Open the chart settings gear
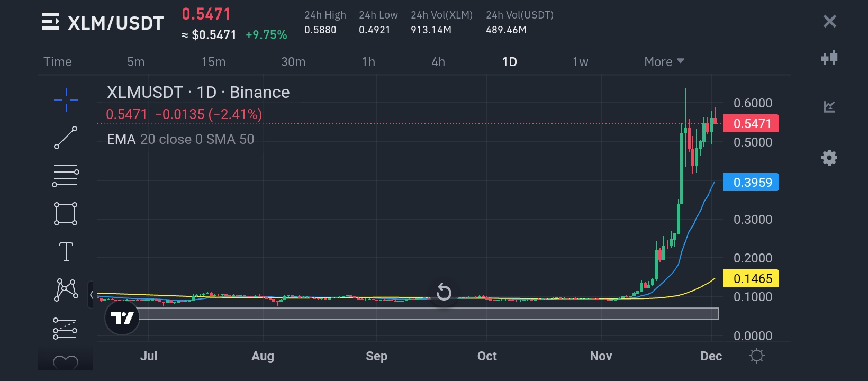Screen dimensions: 868x381 (x=829, y=158)
